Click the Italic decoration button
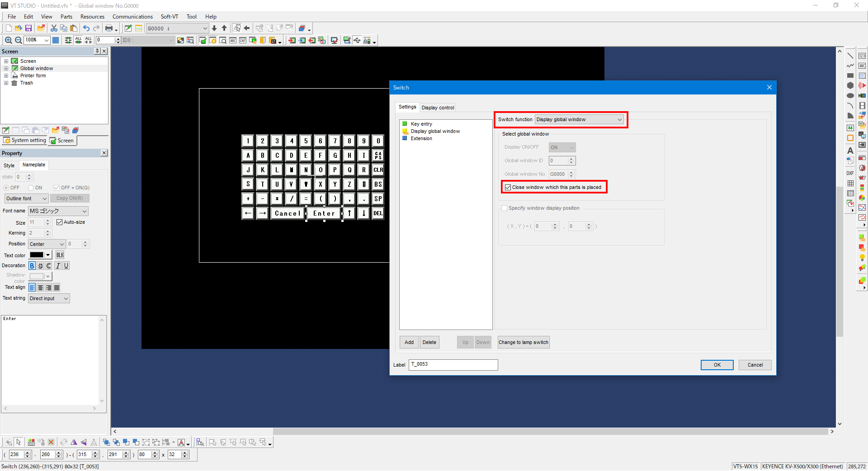Screen dimensions: 868x471 (58, 266)
